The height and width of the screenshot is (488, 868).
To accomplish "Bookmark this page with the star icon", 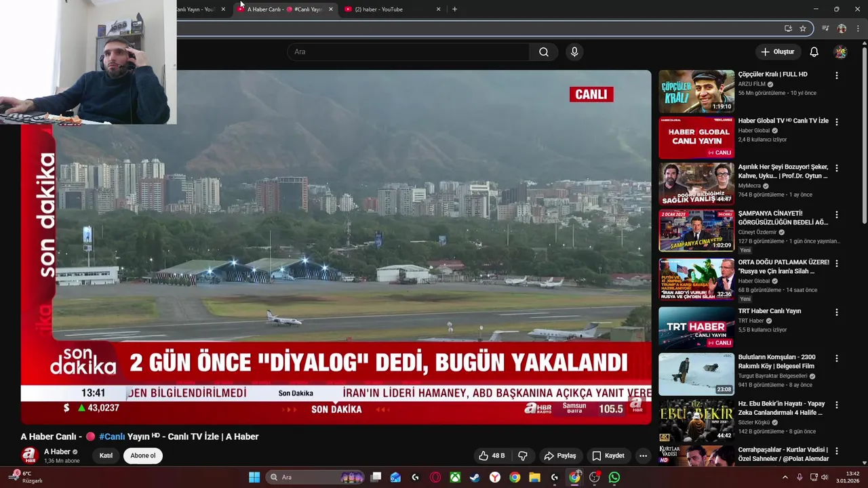I will tap(803, 28).
